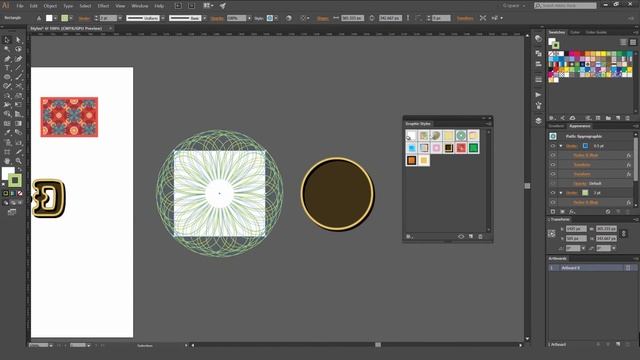Click Transform link in control bar
Screen dimensions: 640x360
point(465,18)
